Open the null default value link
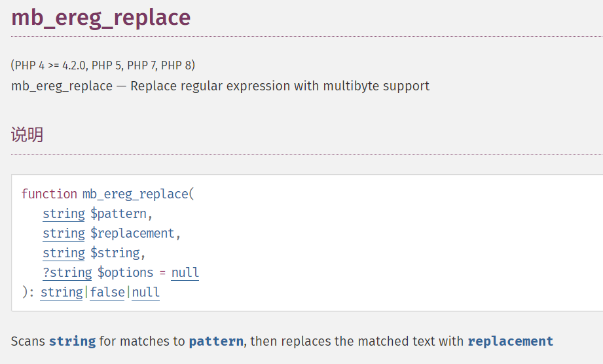 click(x=185, y=272)
